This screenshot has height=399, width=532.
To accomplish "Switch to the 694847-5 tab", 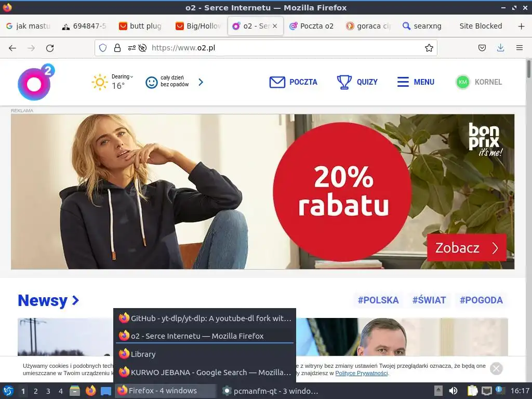I will [84, 26].
